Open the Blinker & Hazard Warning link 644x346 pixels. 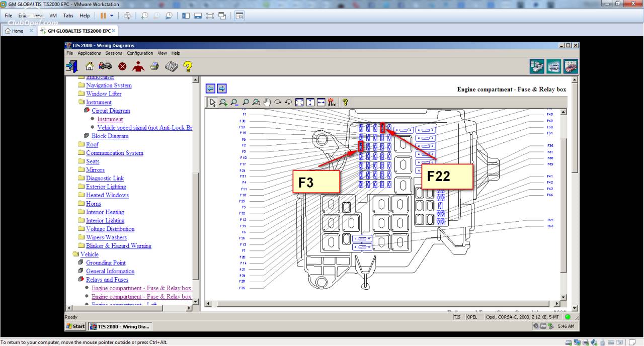click(x=119, y=246)
